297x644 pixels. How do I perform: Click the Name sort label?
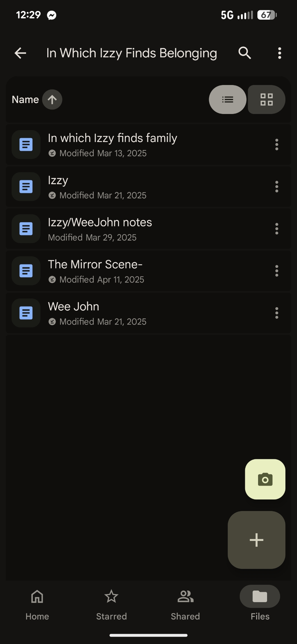pyautogui.click(x=25, y=99)
